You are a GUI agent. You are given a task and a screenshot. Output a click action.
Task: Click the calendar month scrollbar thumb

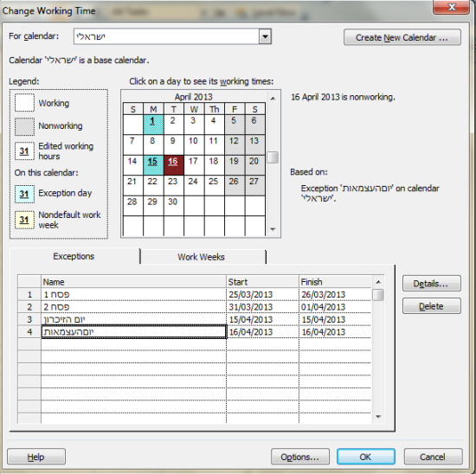273,157
